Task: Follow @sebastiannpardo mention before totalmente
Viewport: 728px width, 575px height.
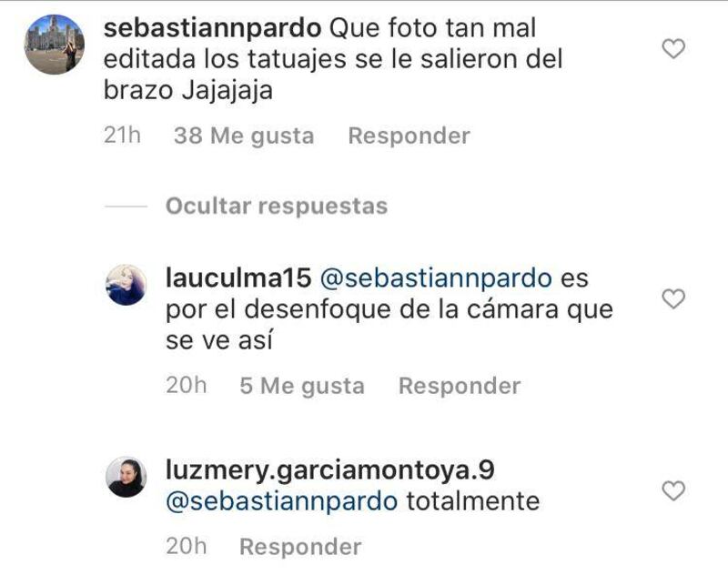Action: click(x=281, y=501)
